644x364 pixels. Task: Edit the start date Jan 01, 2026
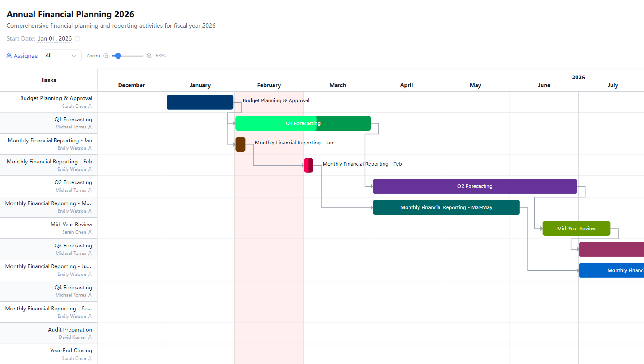pos(55,39)
